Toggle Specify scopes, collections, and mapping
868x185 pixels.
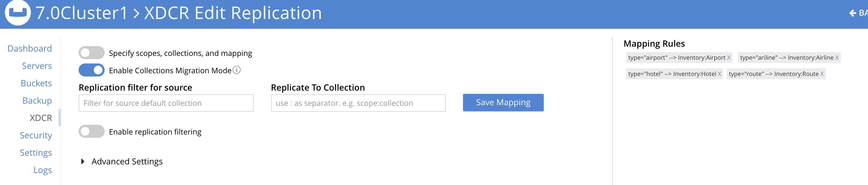(x=92, y=53)
